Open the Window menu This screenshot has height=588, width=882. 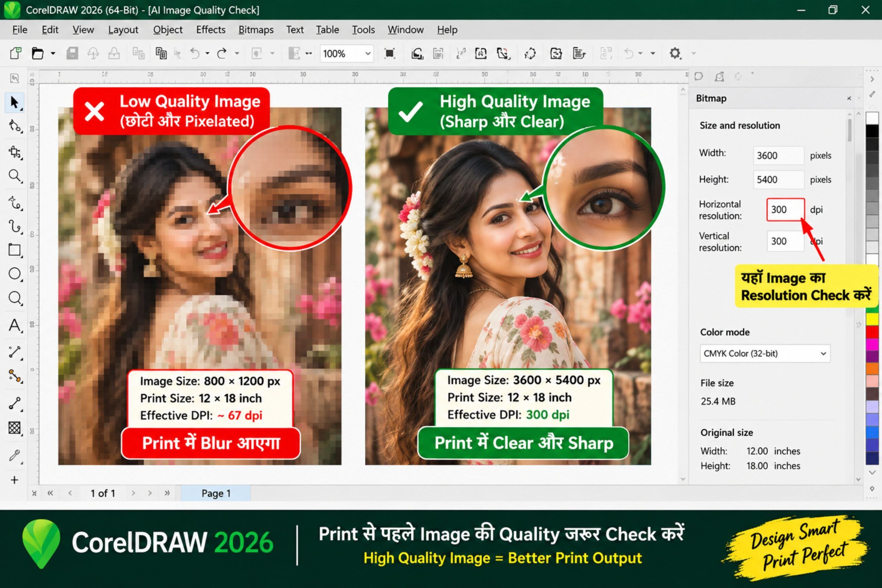click(x=406, y=30)
